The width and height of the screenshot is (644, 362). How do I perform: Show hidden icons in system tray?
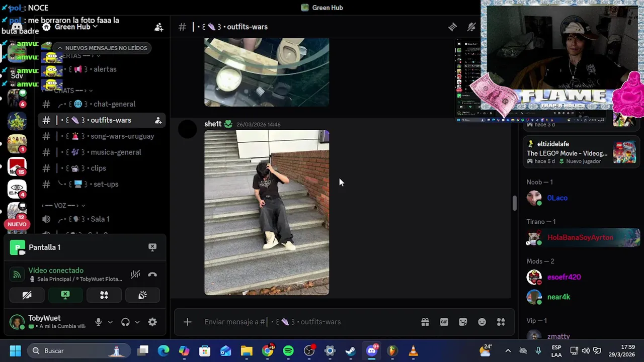tap(508, 350)
